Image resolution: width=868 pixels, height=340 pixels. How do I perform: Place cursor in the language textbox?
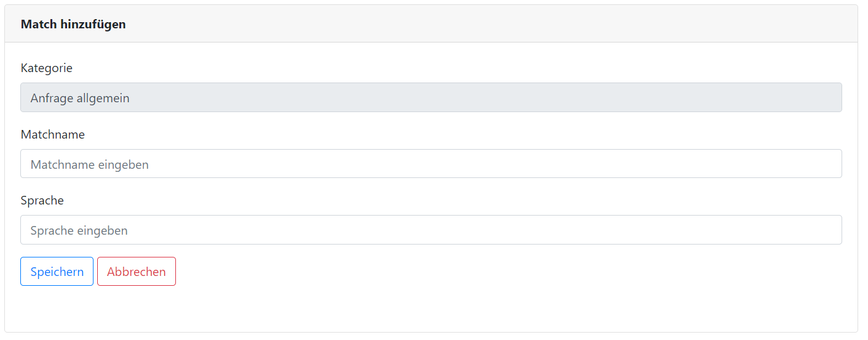(431, 230)
